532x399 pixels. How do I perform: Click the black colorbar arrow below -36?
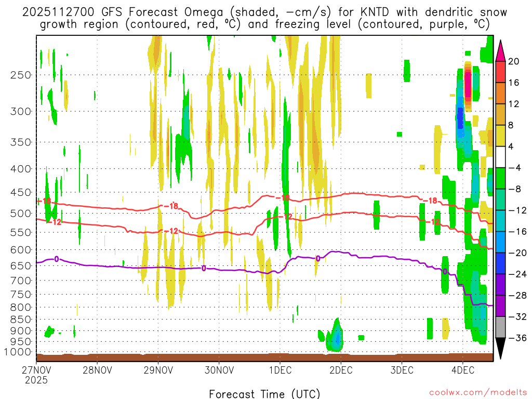(500, 349)
